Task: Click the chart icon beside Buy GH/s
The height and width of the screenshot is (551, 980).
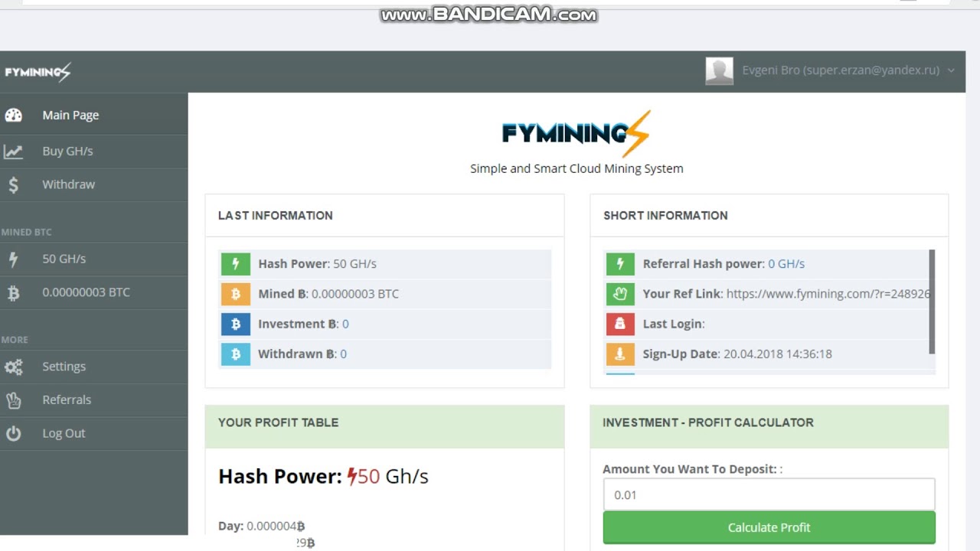Action: tap(14, 152)
